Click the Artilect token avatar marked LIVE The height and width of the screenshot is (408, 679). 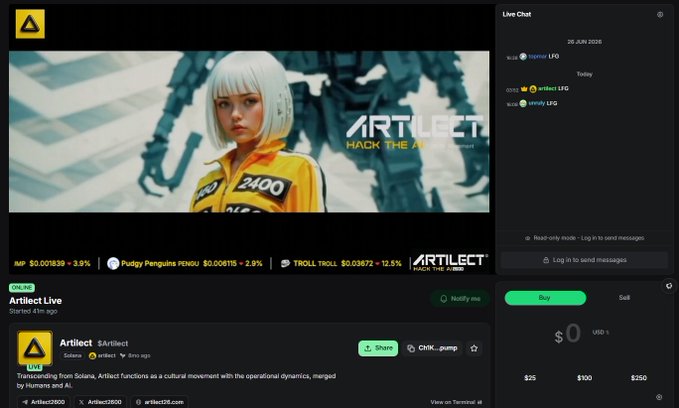point(35,348)
